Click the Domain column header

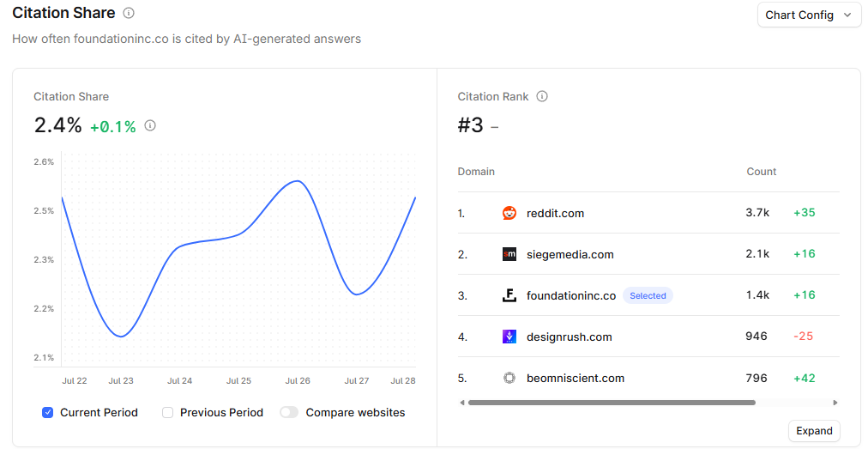pyautogui.click(x=476, y=172)
